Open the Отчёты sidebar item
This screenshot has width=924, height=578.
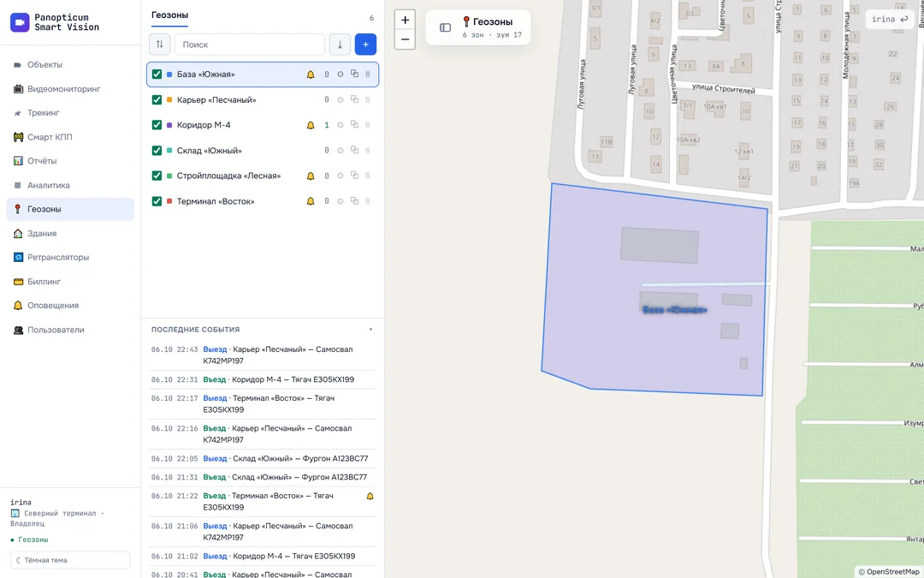pyautogui.click(x=70, y=161)
